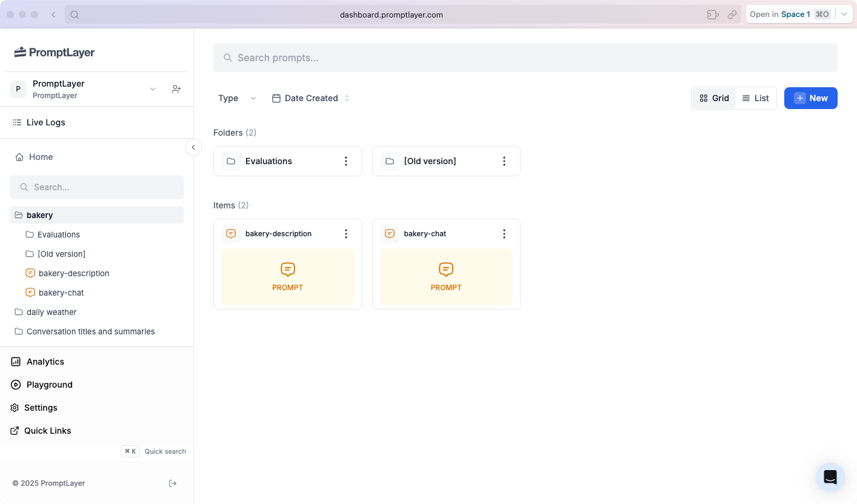This screenshot has height=504, width=857.
Task: Click the bakery-description card title
Action: coord(278,234)
